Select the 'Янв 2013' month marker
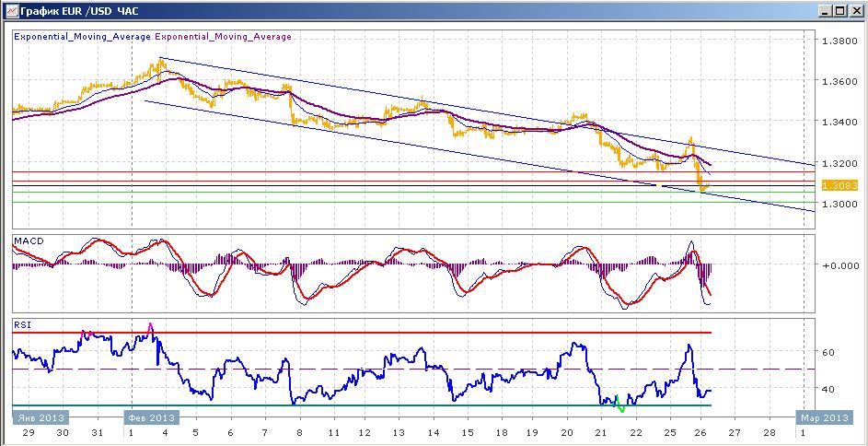Image resolution: width=868 pixels, height=446 pixels. click(40, 417)
